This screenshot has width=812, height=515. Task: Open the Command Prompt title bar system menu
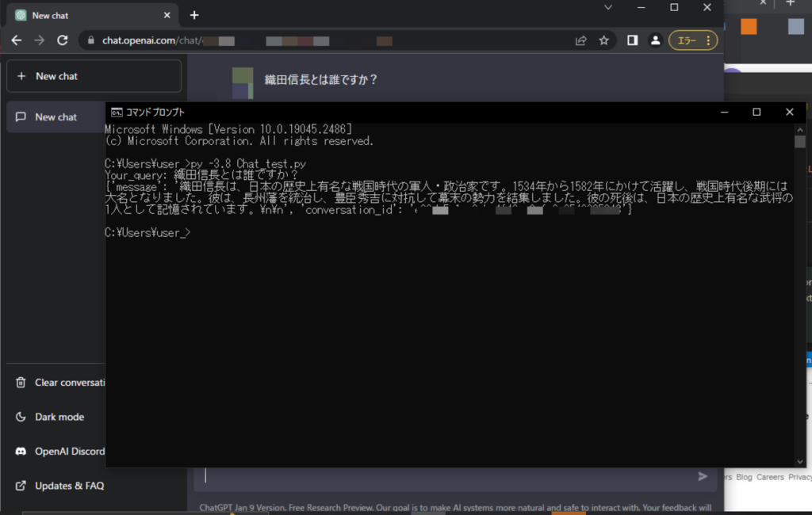[x=117, y=112]
